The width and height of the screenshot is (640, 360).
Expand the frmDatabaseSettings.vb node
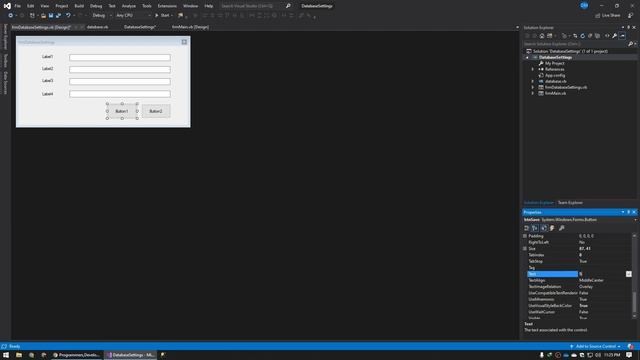tap(533, 87)
